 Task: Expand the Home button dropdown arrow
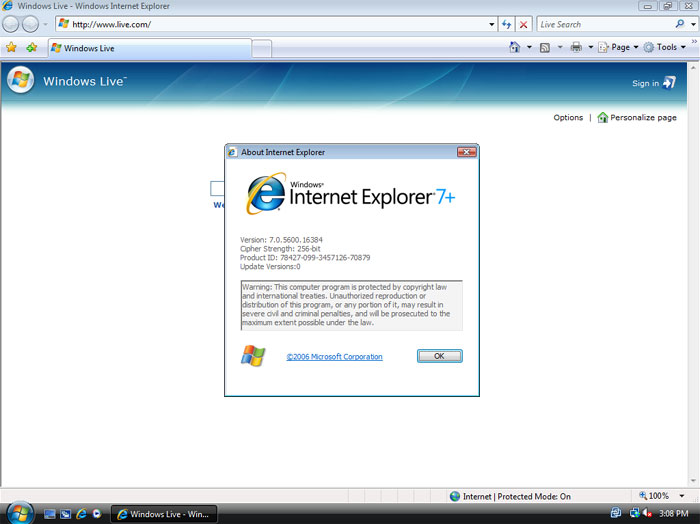coord(529,47)
